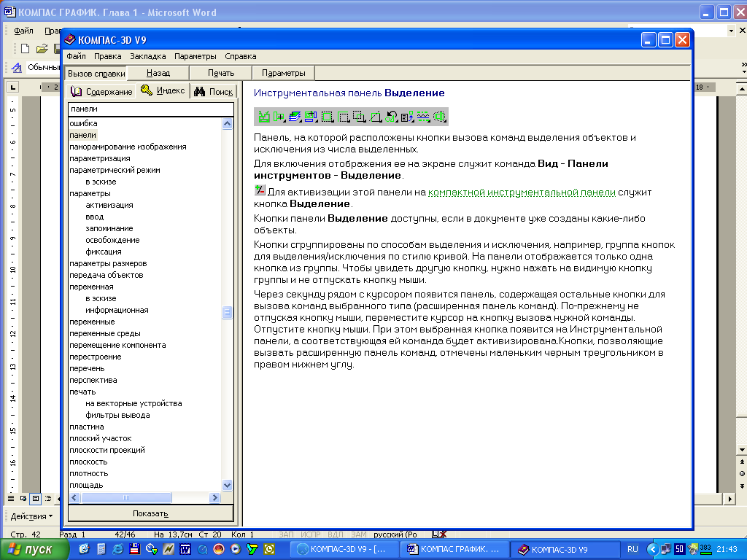Select index entry параметрический режим

tap(115, 170)
